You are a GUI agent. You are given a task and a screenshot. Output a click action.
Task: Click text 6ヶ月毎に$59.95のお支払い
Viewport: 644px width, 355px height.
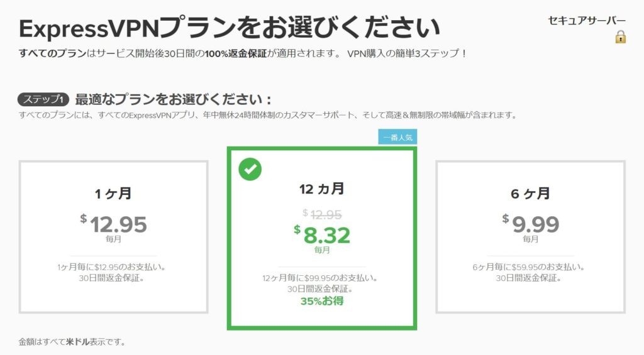pos(528,267)
